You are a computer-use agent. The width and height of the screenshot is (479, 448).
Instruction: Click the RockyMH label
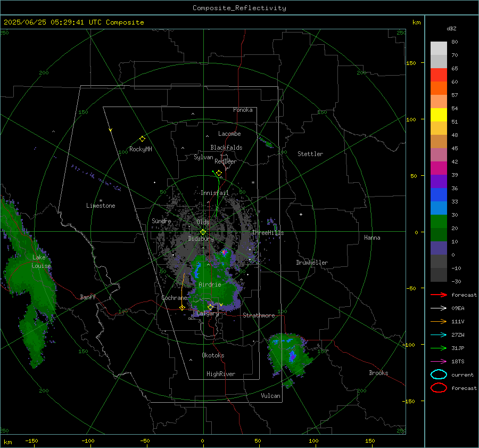coord(141,149)
